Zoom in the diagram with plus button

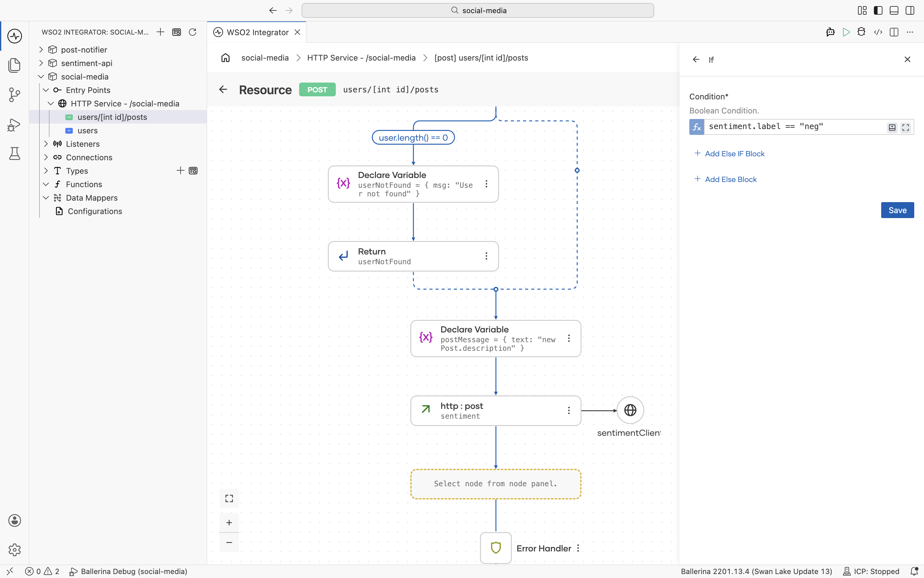pos(229,523)
